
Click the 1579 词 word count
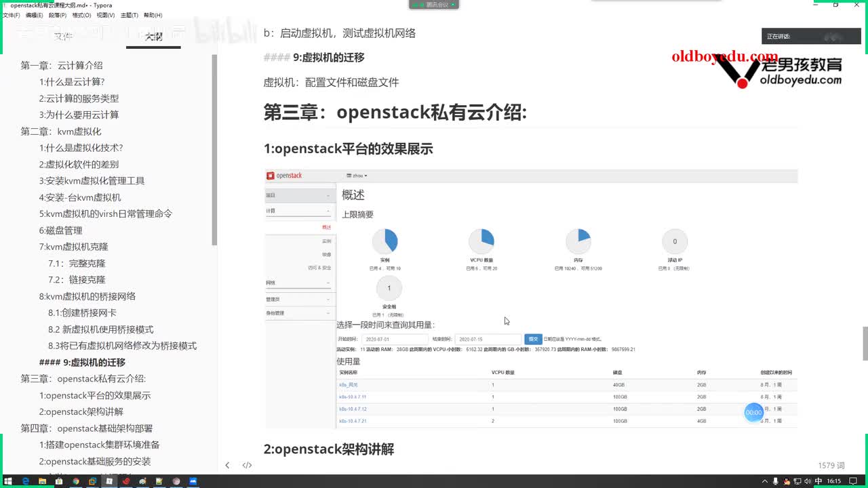(831, 466)
